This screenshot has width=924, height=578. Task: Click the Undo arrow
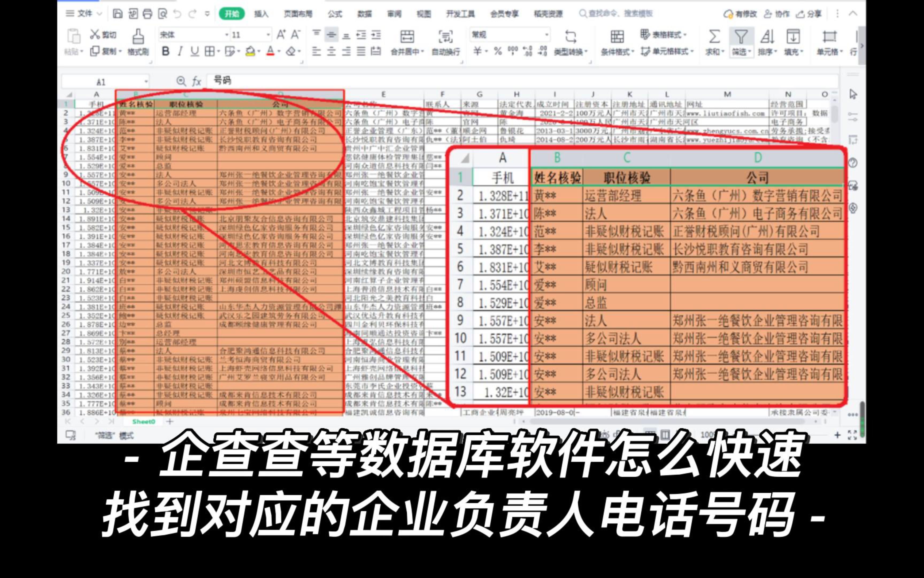[x=178, y=14]
